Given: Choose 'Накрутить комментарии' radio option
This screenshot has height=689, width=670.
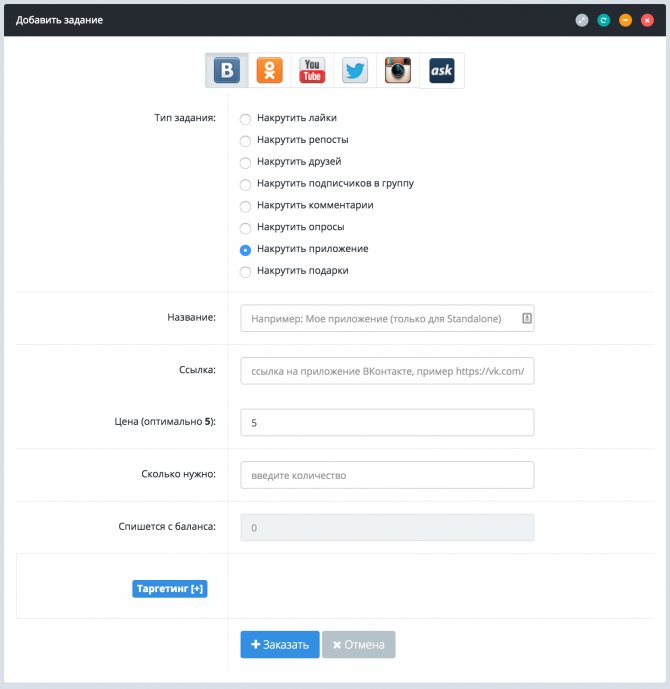Looking at the screenshot, I should coord(245,206).
